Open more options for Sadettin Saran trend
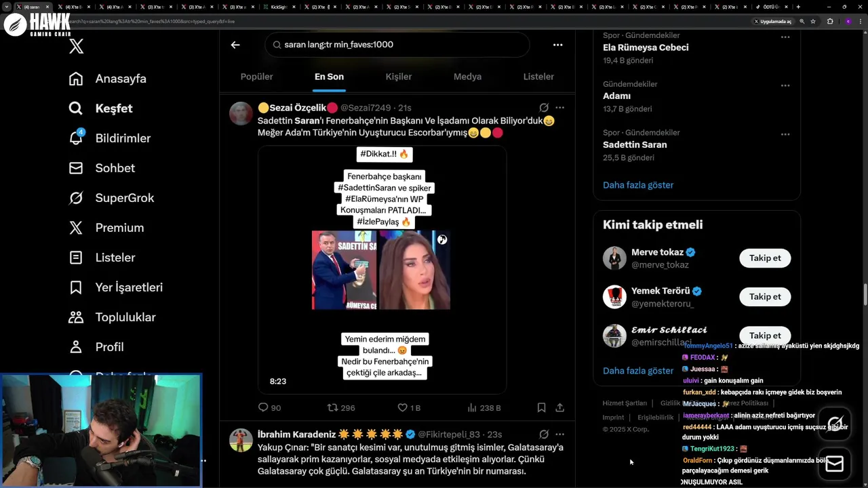The height and width of the screenshot is (488, 868). coord(785,134)
